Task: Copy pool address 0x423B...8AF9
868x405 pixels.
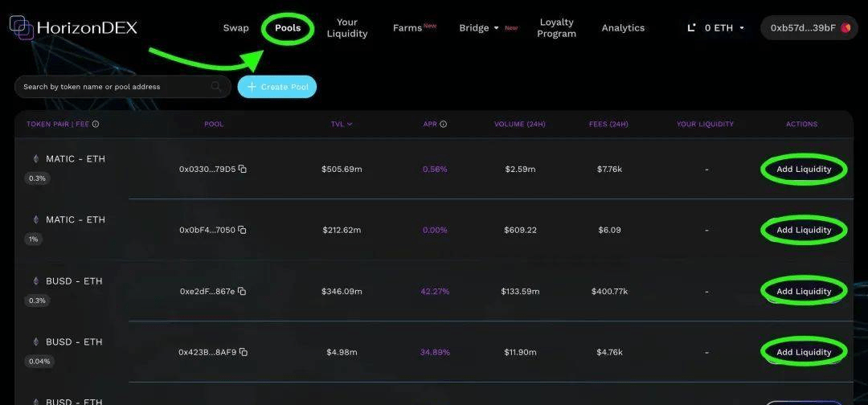Action: 243,352
